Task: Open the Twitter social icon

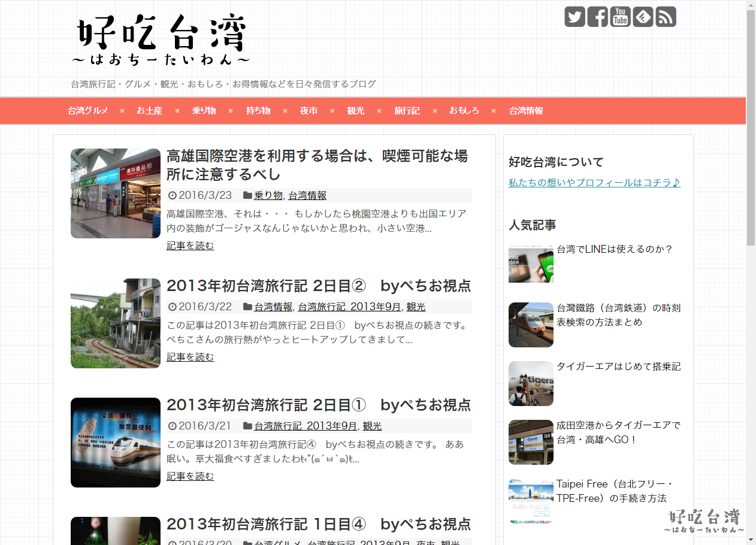Action: [574, 17]
